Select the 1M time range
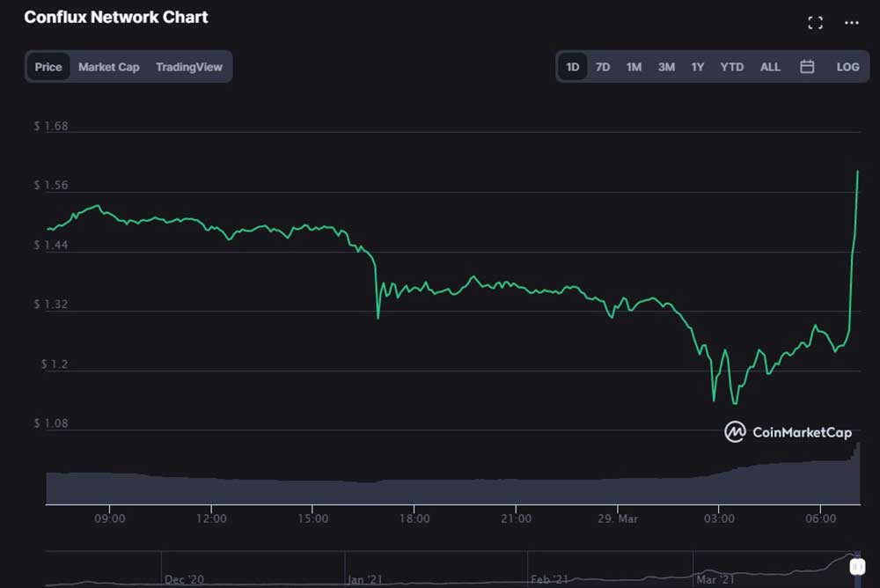Screen dimensions: 880x588 634,67
